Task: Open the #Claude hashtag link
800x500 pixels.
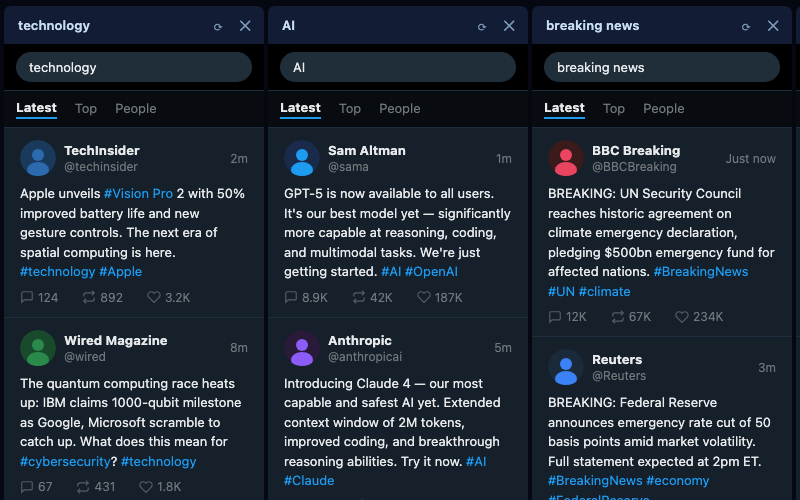Action: 309,481
